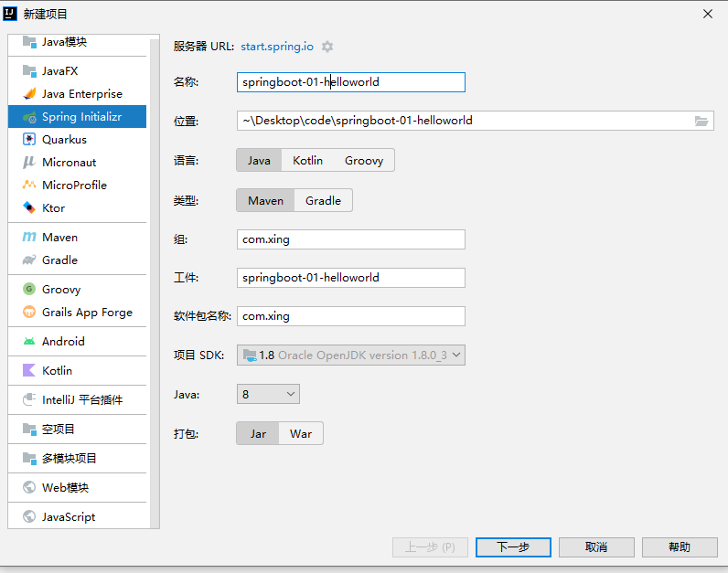This screenshot has width=728, height=573.
Task: Select the Micronaut project icon
Action: (29, 162)
